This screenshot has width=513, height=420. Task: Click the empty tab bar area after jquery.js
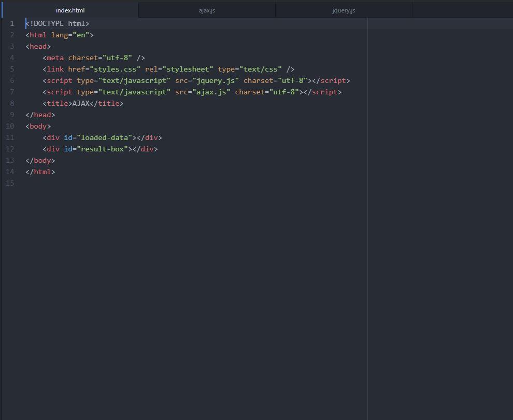pyautogui.click(x=462, y=10)
